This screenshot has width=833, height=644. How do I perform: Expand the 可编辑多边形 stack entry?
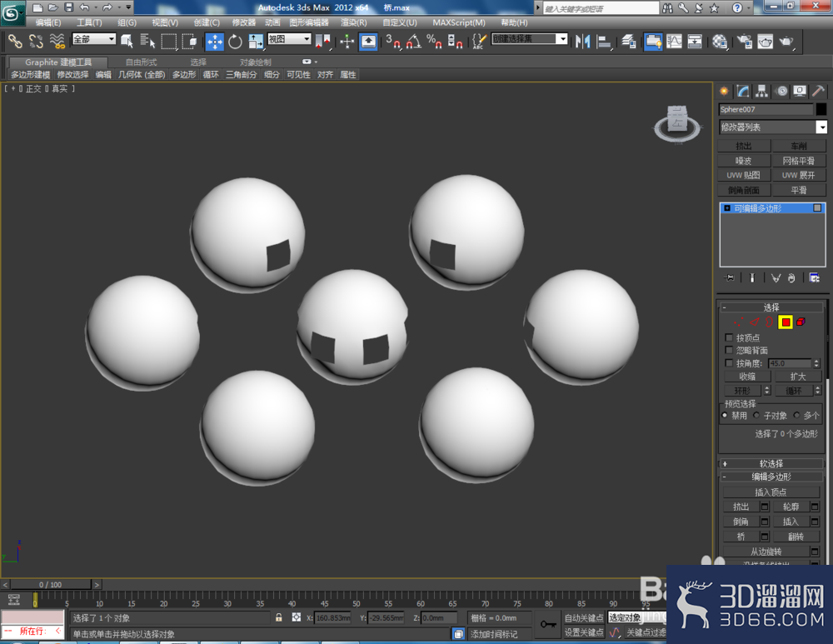[x=726, y=208]
